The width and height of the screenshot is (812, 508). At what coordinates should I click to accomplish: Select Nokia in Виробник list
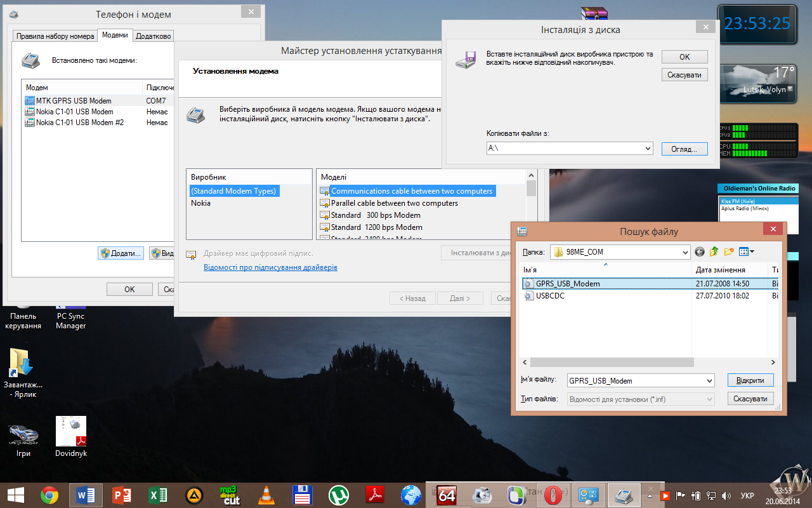[200, 203]
